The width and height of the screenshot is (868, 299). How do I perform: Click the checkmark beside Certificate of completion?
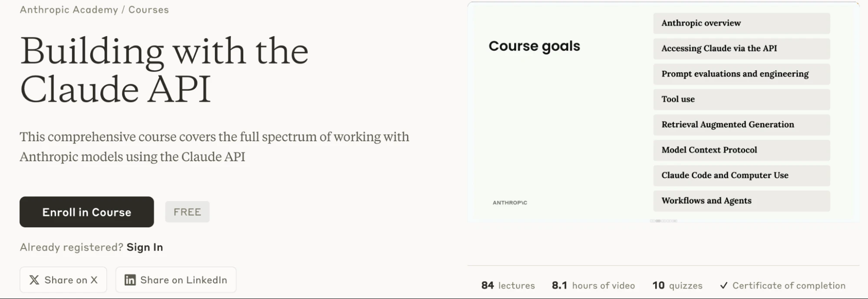(x=723, y=285)
